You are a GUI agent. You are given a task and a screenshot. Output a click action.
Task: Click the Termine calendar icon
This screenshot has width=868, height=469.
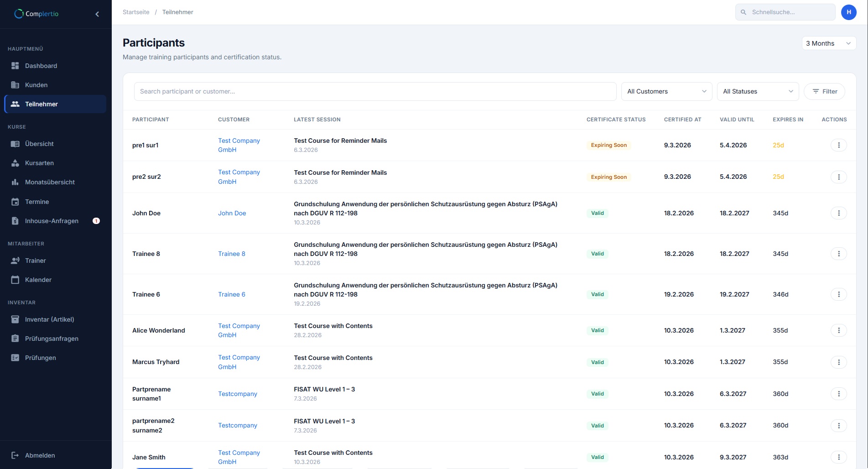(15, 202)
